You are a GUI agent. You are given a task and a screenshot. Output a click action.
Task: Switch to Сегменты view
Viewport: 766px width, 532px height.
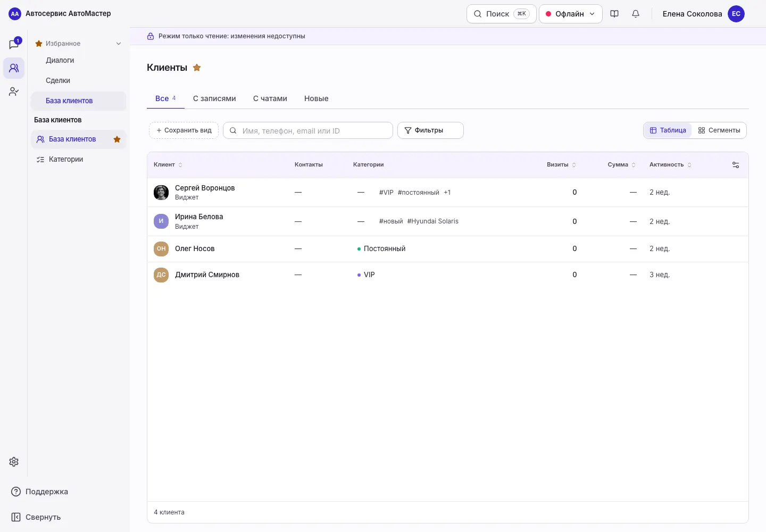tap(719, 130)
